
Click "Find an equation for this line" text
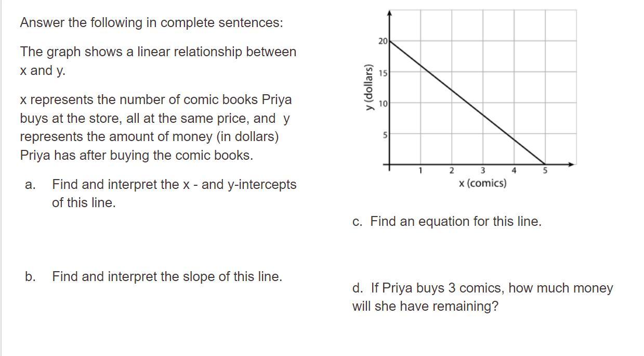click(455, 222)
